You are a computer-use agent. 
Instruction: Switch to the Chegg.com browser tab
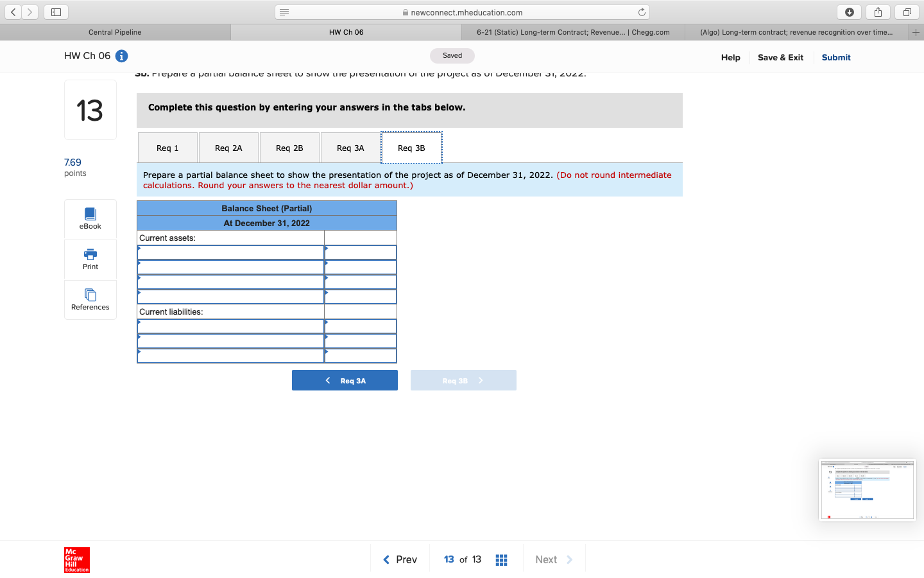pyautogui.click(x=572, y=31)
